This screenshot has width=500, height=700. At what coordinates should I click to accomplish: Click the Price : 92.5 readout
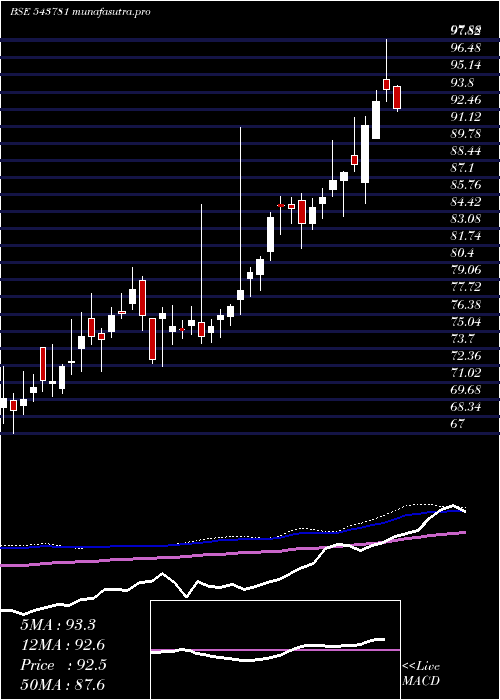63,664
